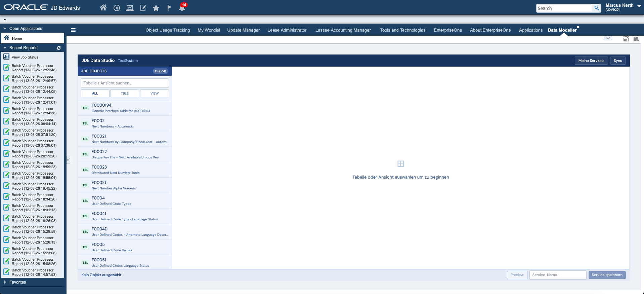Open report icon for 13-03-26 12:44:05
Screen dimensions: 644x294
[x=6, y=89]
